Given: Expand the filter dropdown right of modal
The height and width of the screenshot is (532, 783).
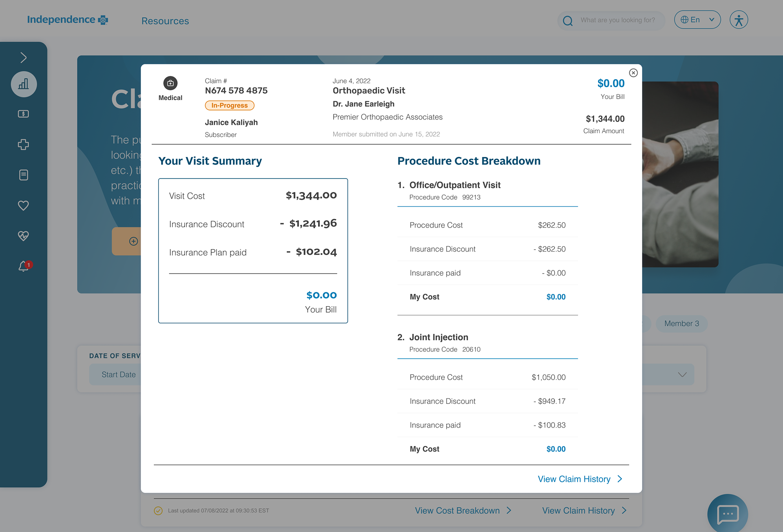Looking at the screenshot, I should pyautogui.click(x=682, y=375).
